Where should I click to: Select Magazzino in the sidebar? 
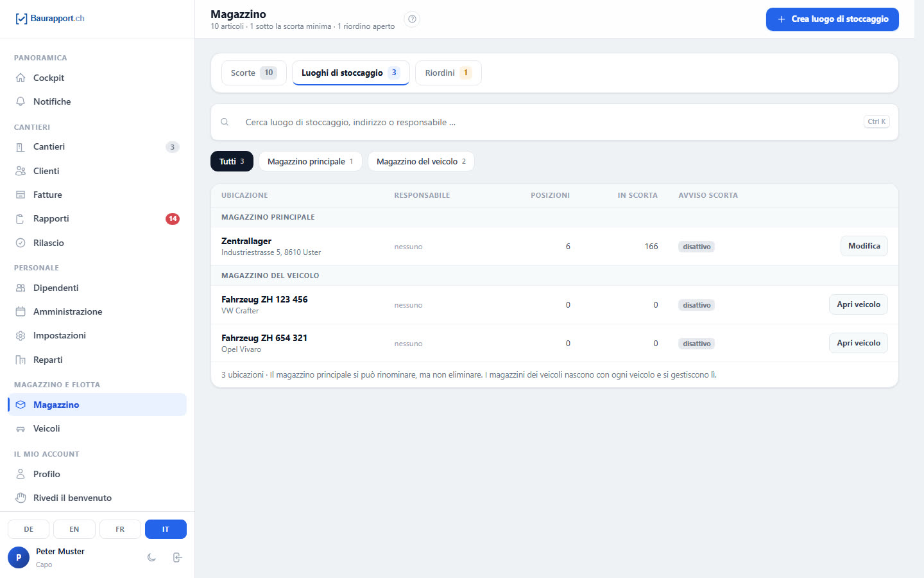coord(97,405)
